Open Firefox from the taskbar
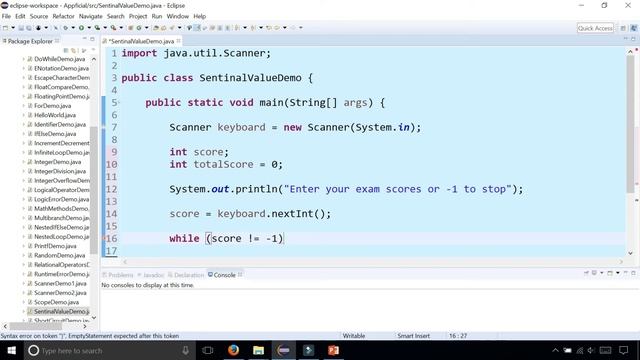This screenshot has width=640, height=360. [x=233, y=350]
